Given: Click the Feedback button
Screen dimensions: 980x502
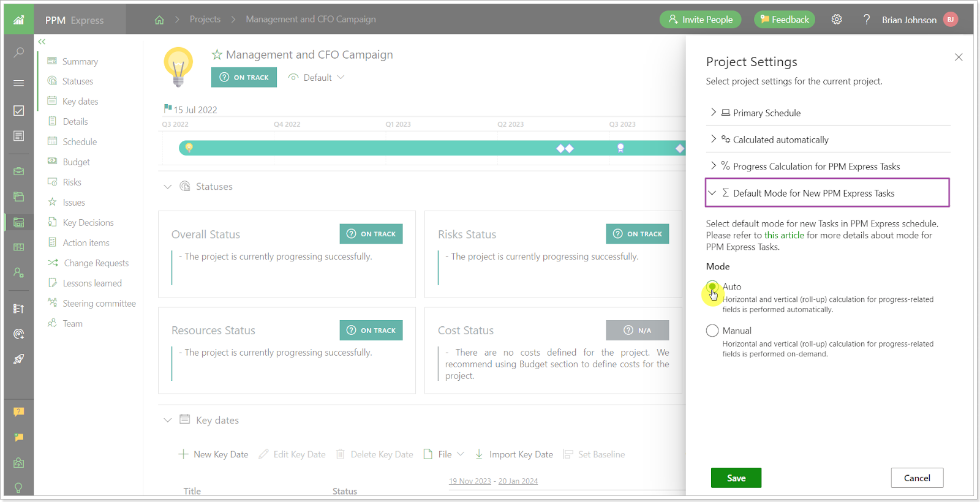Looking at the screenshot, I should tap(785, 20).
